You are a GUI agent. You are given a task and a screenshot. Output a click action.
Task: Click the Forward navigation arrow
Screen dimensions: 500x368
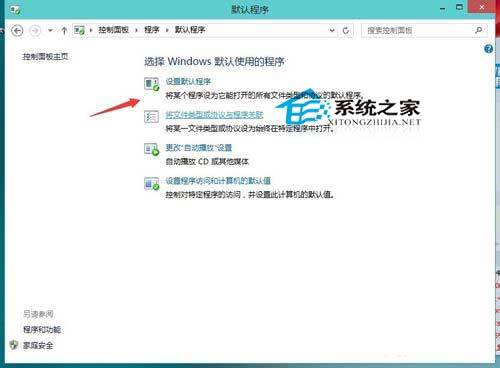click(35, 31)
